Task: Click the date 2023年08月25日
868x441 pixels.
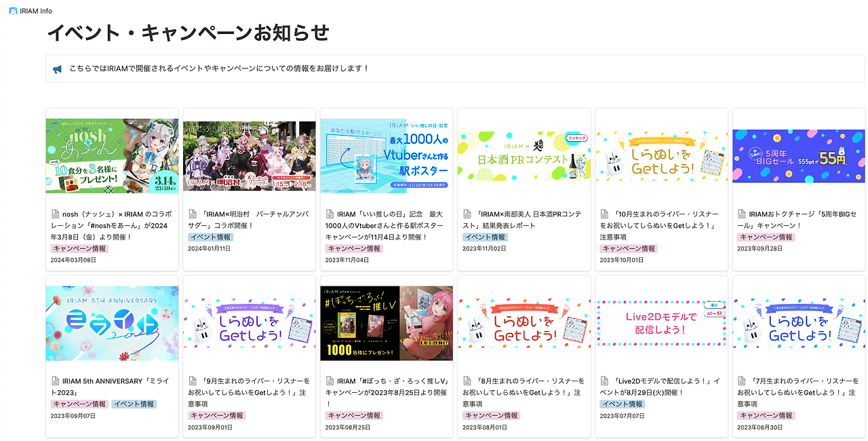Action: pos(348,427)
